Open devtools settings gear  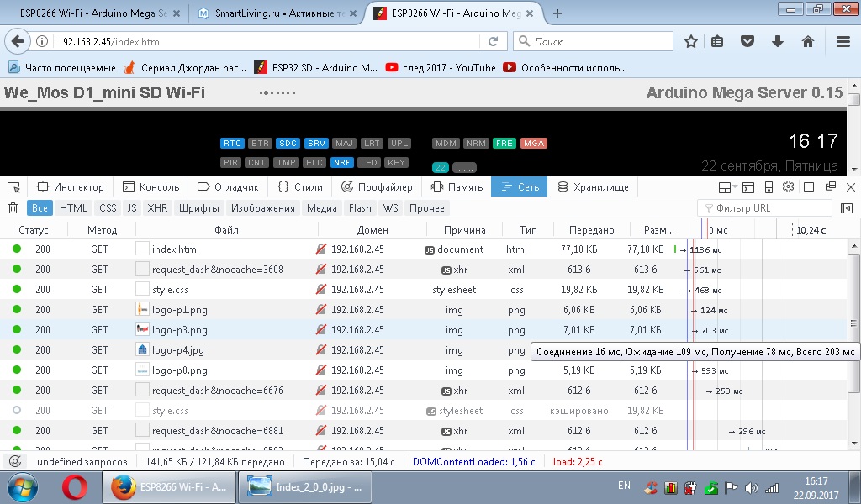point(788,187)
